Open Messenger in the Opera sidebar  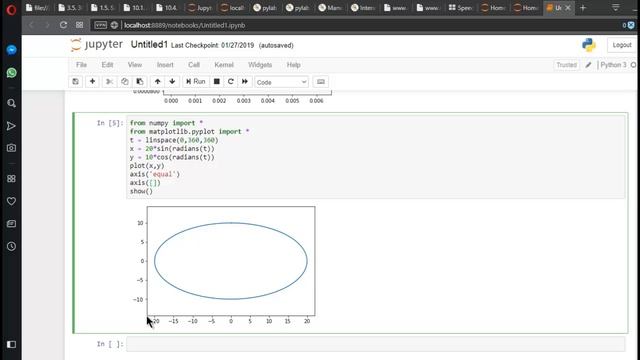click(x=11, y=50)
